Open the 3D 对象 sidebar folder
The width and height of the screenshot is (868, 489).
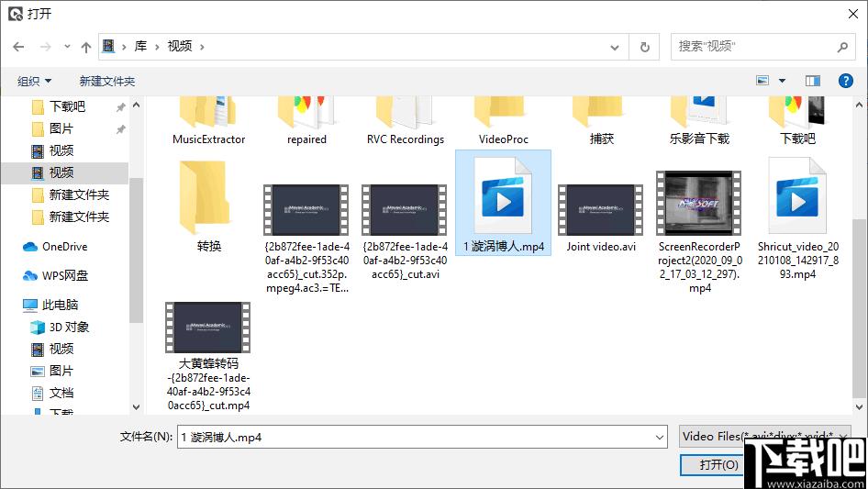coord(69,327)
